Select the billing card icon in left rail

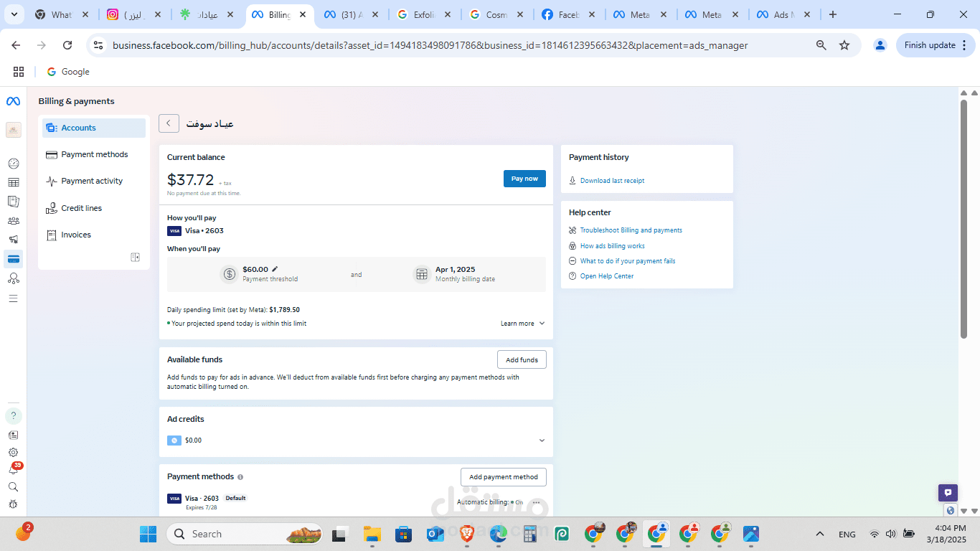tap(13, 259)
